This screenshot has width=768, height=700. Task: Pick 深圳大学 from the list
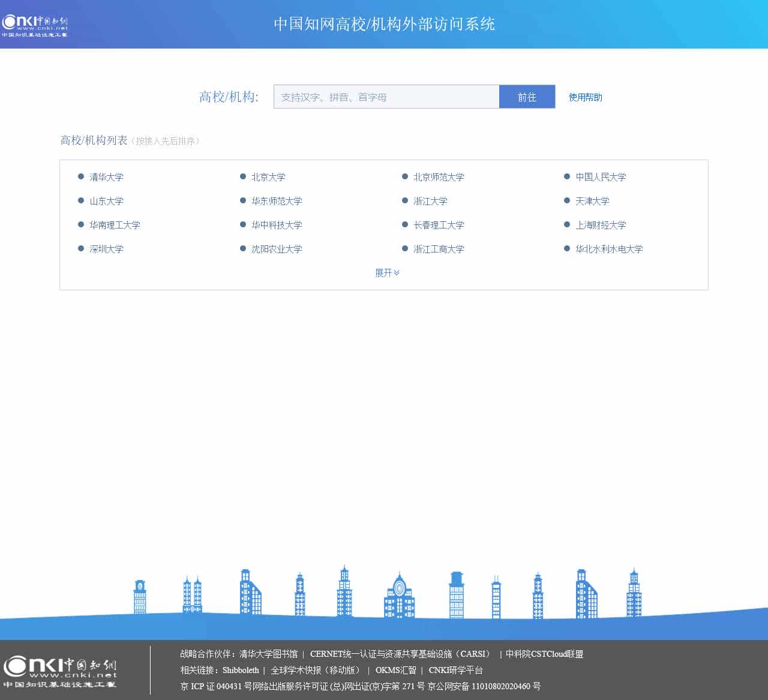[x=106, y=249]
